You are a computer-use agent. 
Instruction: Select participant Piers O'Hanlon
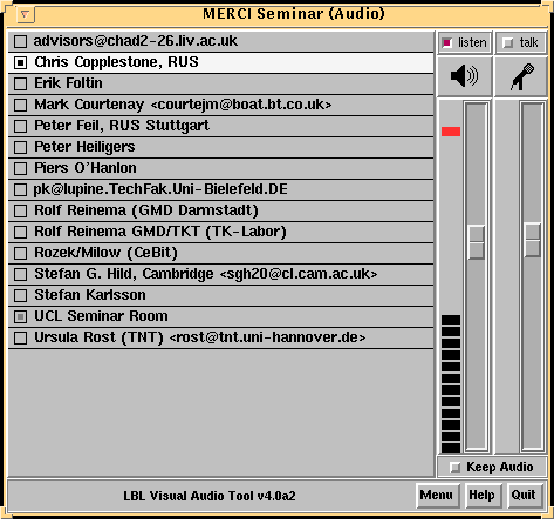coord(220,169)
